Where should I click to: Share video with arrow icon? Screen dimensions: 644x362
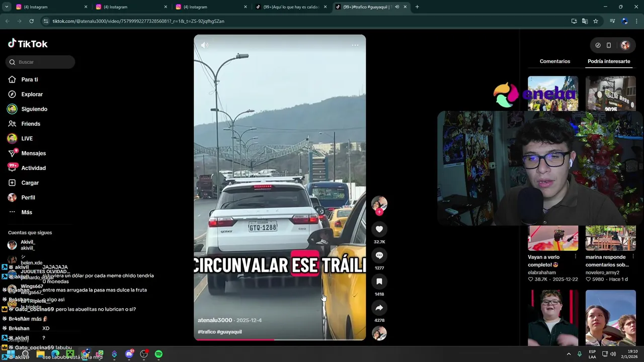379,308
